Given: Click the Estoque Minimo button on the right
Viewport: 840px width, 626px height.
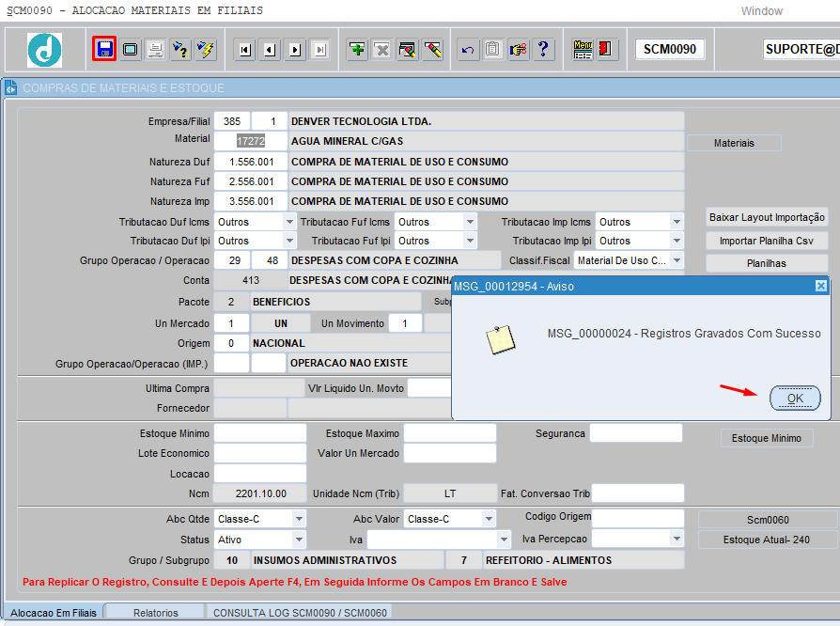Looking at the screenshot, I should click(767, 438).
